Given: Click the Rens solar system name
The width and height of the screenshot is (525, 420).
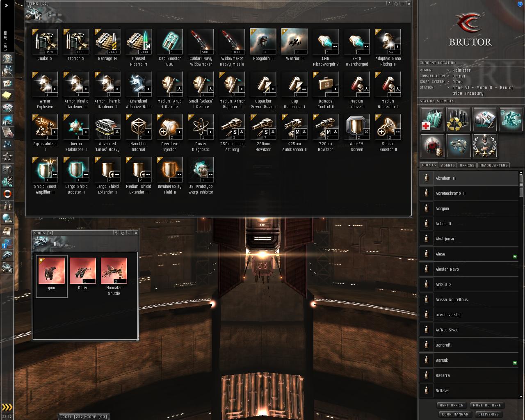Looking at the screenshot, I should (457, 82).
